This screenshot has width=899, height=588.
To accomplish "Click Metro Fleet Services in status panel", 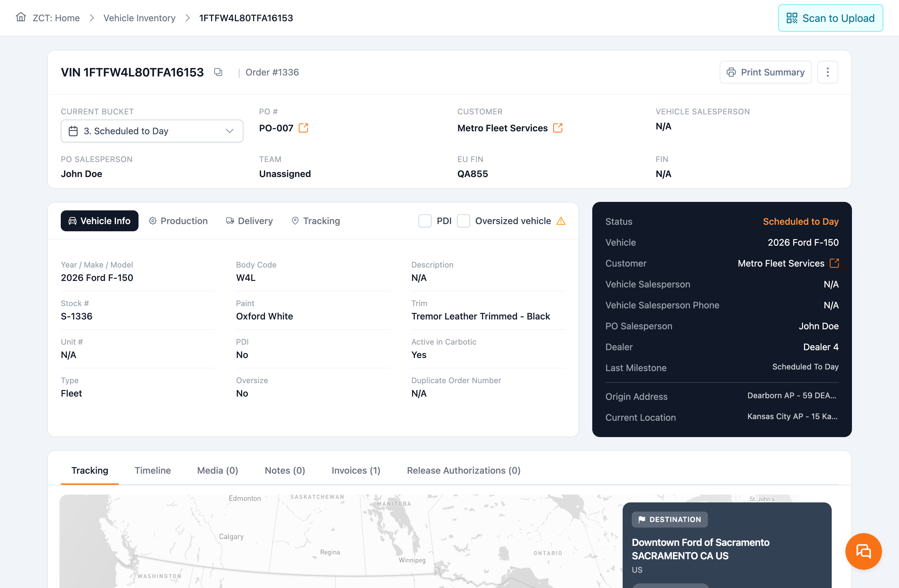I will pos(781,263).
